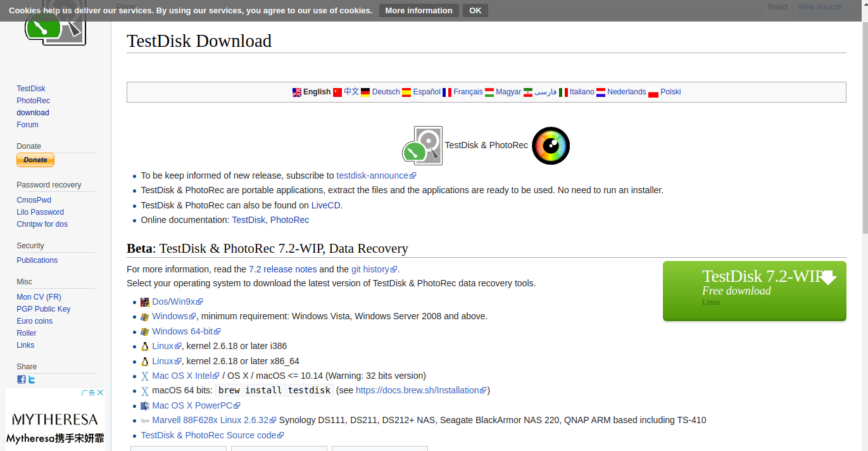Click the Synology icon beside Marvell 88F628x

tap(145, 421)
